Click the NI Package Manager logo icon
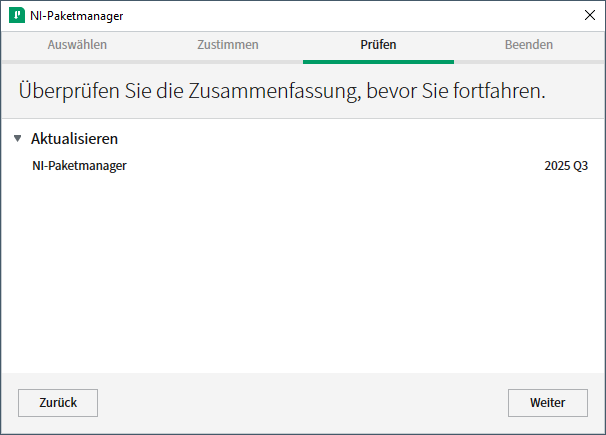606x435 pixels. (16, 16)
